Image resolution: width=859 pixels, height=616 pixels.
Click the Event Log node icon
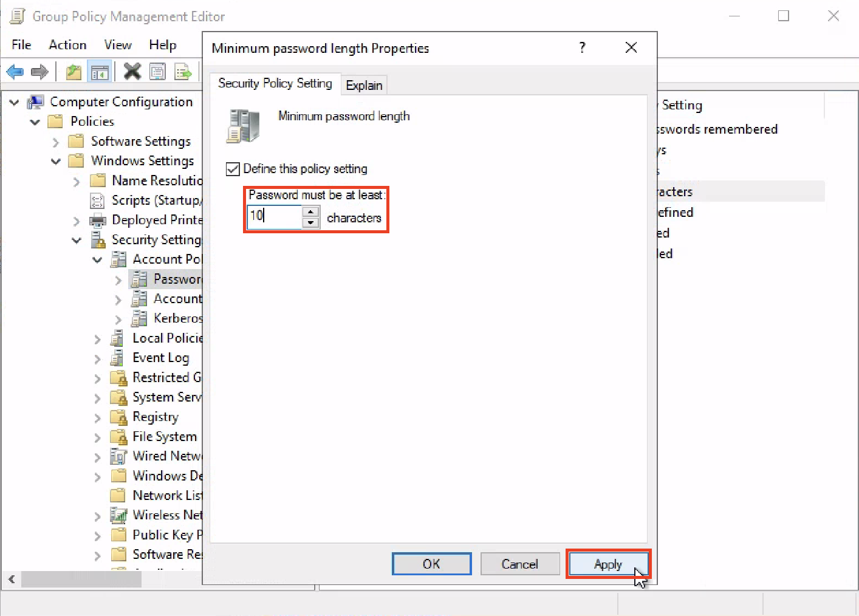[117, 358]
